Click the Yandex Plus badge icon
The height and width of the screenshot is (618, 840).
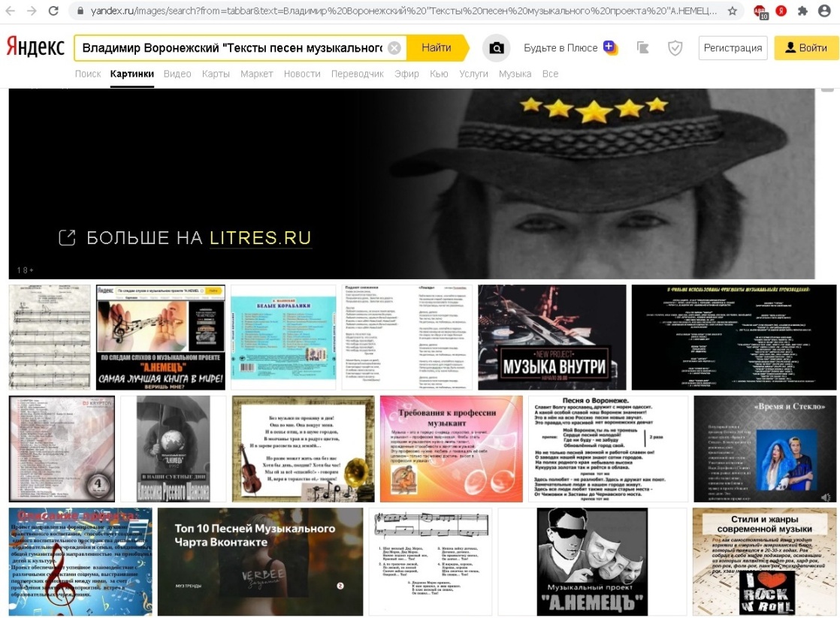(x=610, y=47)
